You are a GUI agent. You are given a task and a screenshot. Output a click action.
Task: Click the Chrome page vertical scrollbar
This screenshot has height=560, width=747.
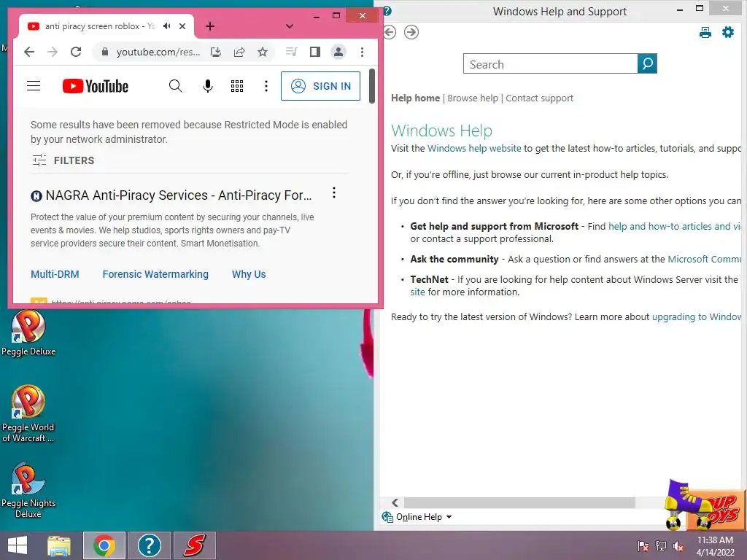(371, 86)
